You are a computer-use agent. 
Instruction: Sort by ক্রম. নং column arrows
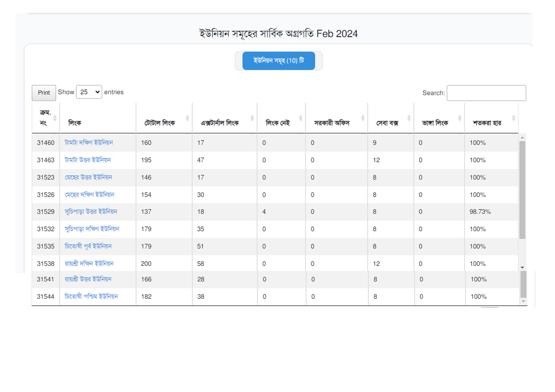coord(55,118)
